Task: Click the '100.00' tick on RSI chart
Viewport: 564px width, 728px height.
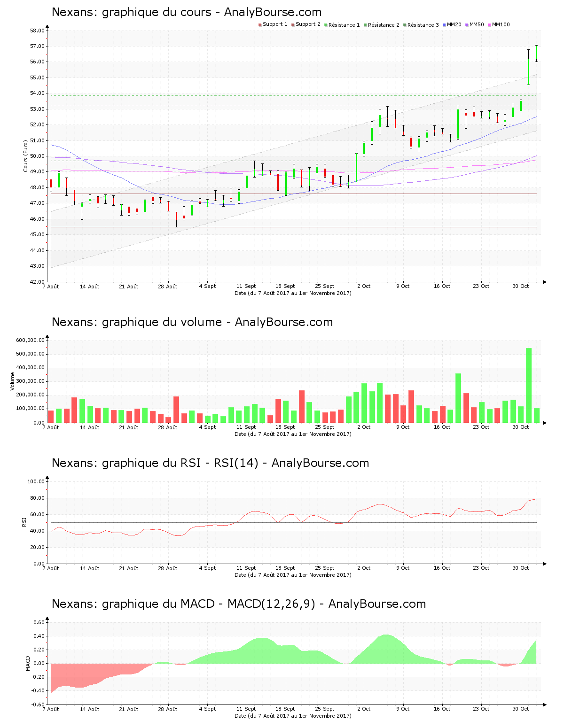Action: [x=36, y=481]
